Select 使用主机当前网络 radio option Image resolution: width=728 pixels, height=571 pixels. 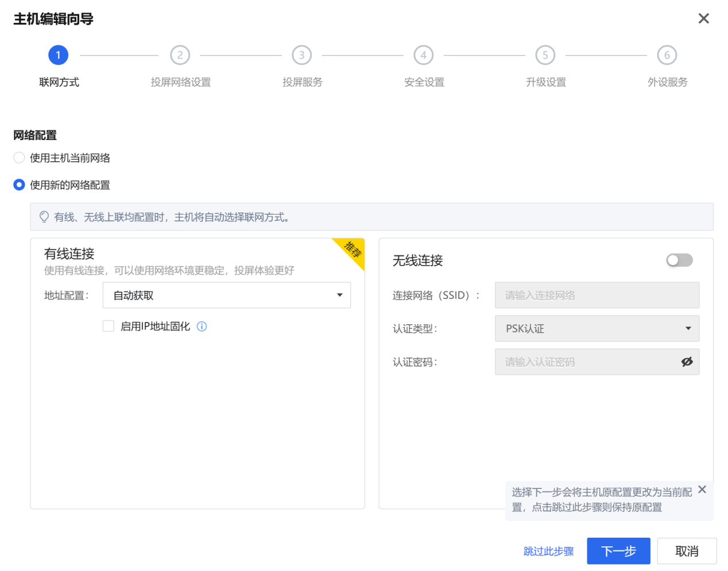click(19, 158)
